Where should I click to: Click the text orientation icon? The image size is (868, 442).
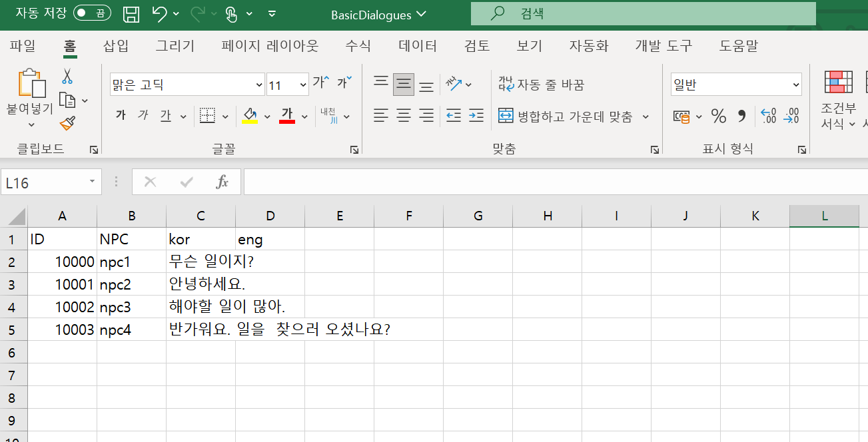454,84
